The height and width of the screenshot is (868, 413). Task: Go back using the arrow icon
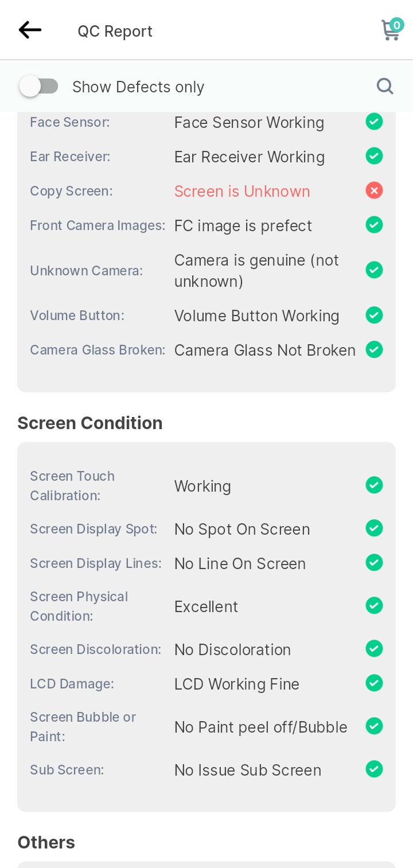(x=30, y=30)
